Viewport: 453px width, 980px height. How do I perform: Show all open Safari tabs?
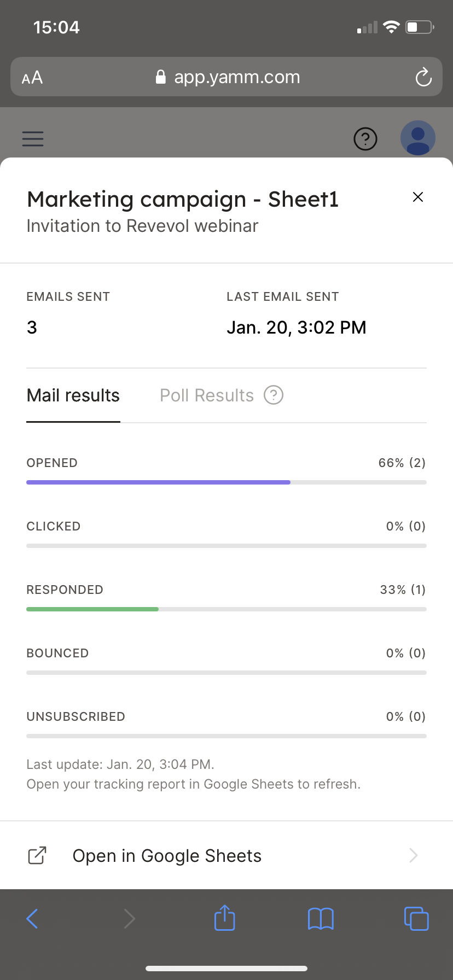click(x=416, y=919)
